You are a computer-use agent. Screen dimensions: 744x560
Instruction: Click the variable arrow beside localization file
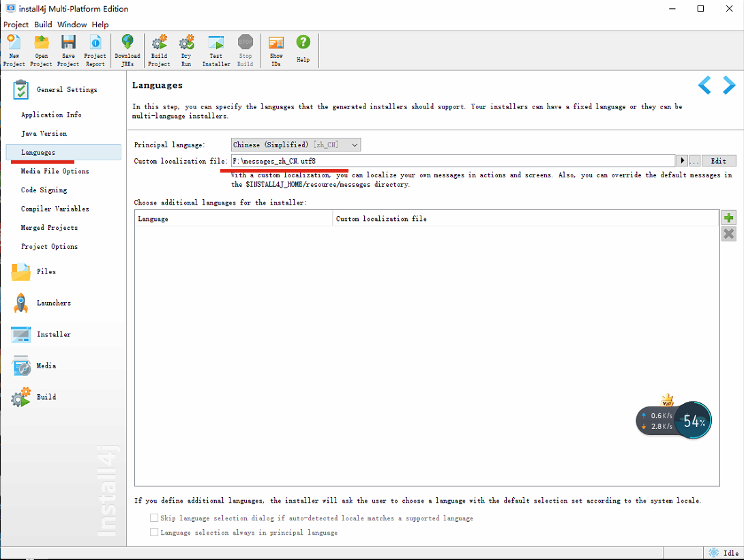pos(683,161)
